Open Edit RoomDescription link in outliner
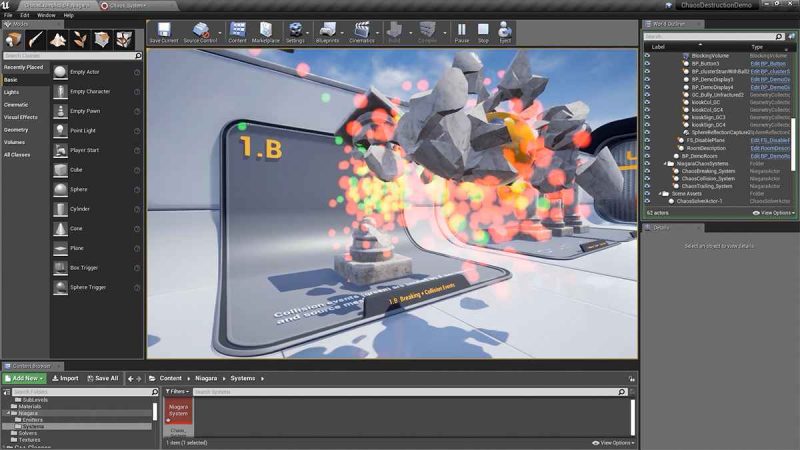 point(770,148)
